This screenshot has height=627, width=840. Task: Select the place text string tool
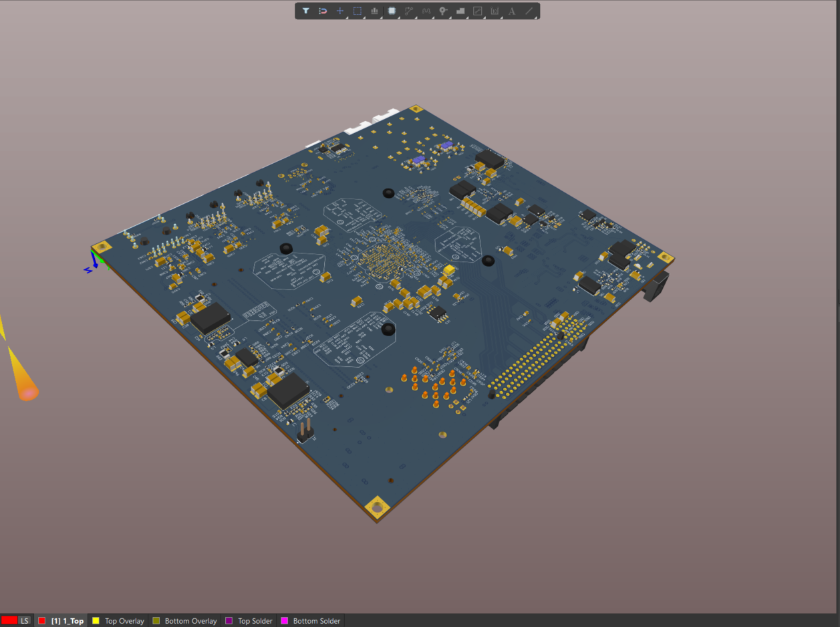click(x=512, y=11)
